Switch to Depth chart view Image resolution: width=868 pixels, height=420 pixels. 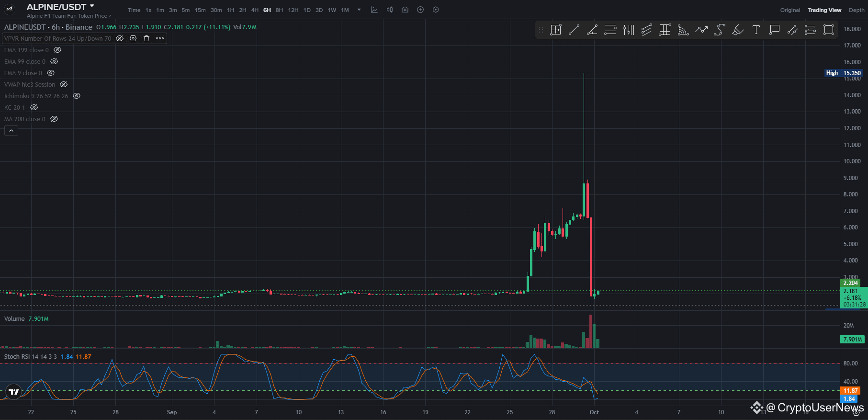click(x=857, y=10)
